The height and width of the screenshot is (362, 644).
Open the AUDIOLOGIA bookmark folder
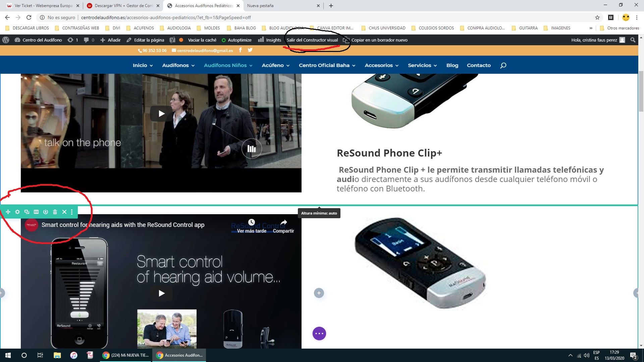(x=175, y=28)
